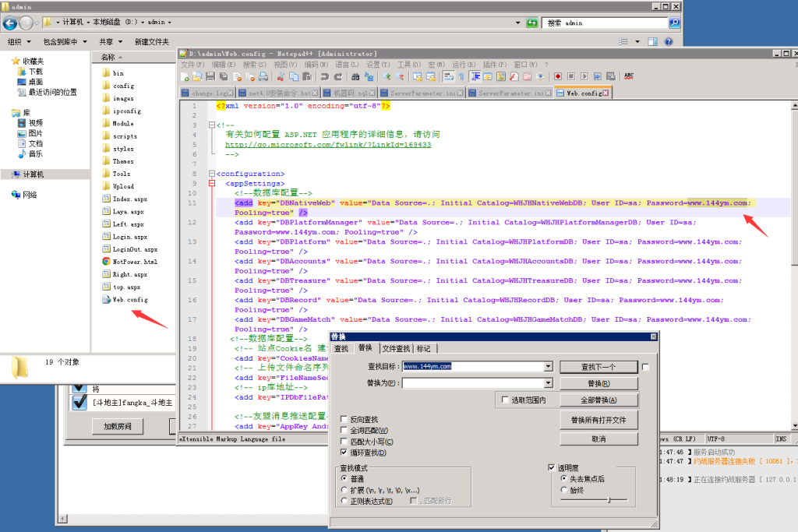Image resolution: width=798 pixels, height=532 pixels.
Task: Uncheck the 循环查找 wrap around checkbox
Action: click(x=344, y=453)
